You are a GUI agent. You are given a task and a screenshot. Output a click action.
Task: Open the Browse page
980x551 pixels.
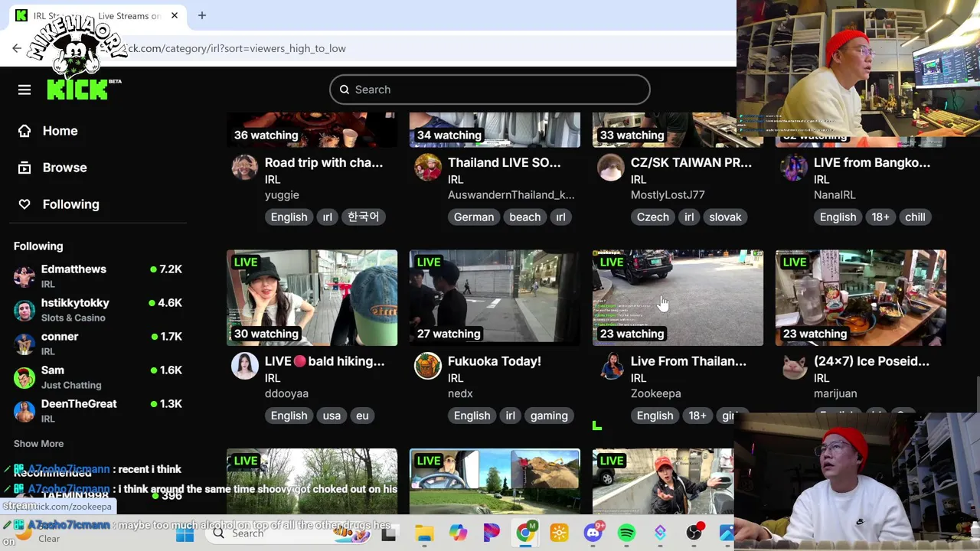coord(64,168)
